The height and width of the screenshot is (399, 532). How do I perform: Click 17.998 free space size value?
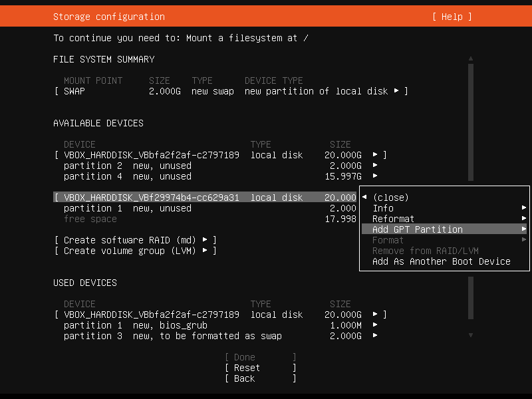click(x=340, y=219)
